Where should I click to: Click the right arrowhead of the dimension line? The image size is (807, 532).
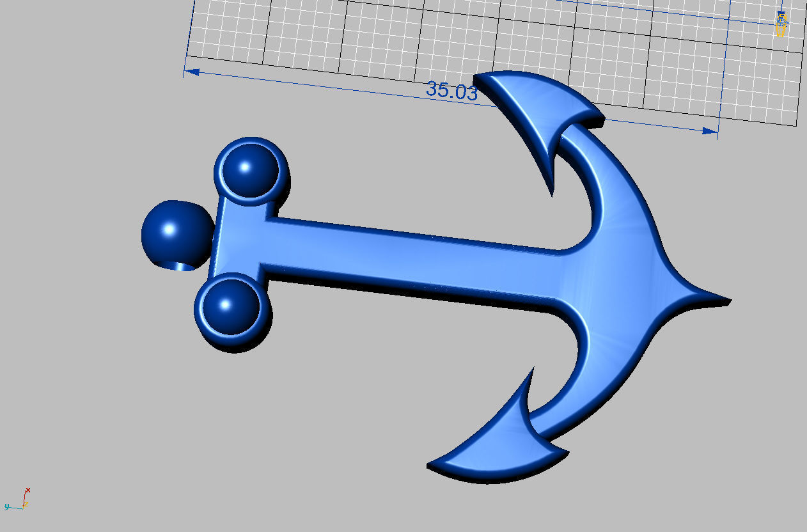pos(710,131)
